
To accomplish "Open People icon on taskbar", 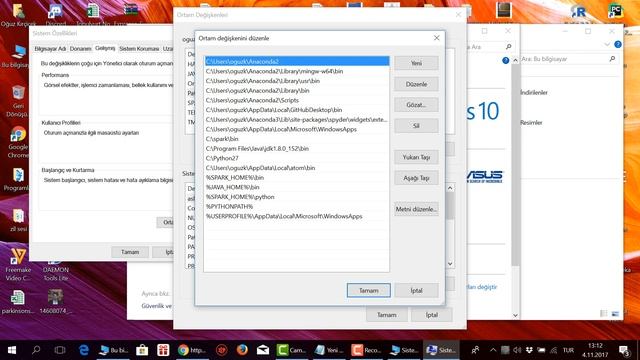I will [x=476, y=350].
